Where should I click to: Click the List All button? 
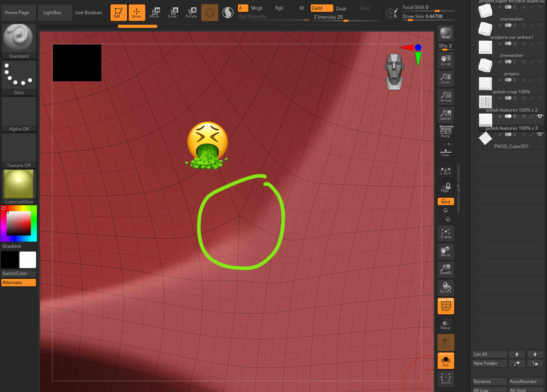[490, 354]
